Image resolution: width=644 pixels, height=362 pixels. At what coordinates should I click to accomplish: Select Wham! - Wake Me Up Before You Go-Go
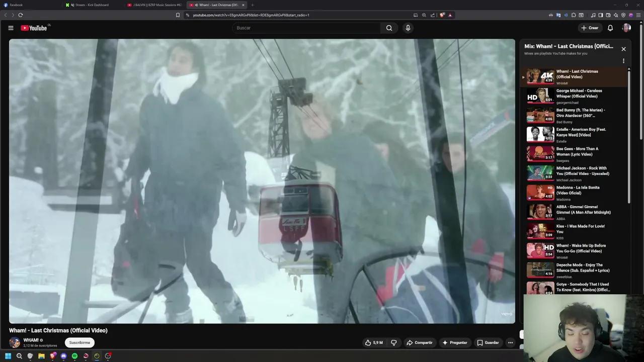(574, 251)
